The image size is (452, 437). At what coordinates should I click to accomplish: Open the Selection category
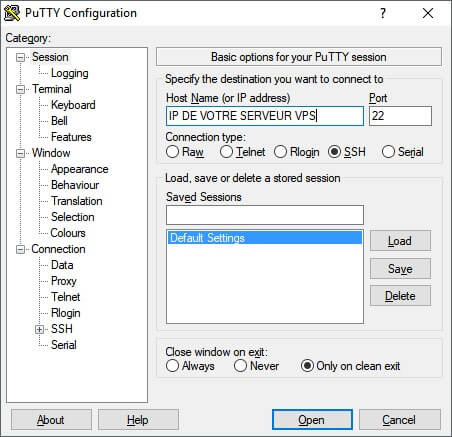72,217
